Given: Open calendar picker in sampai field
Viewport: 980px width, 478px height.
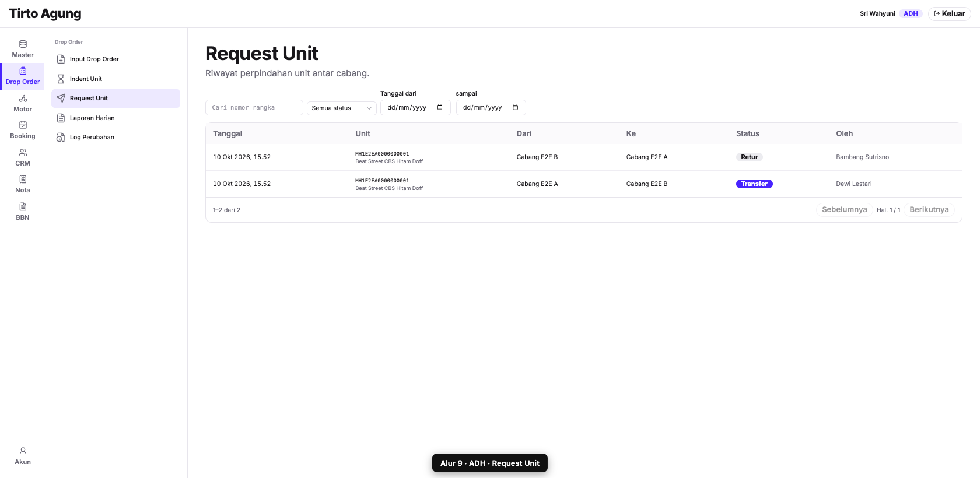Looking at the screenshot, I should pos(515,107).
